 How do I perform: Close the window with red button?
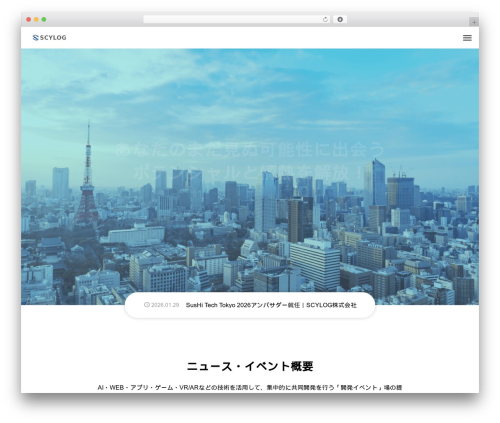(29, 20)
